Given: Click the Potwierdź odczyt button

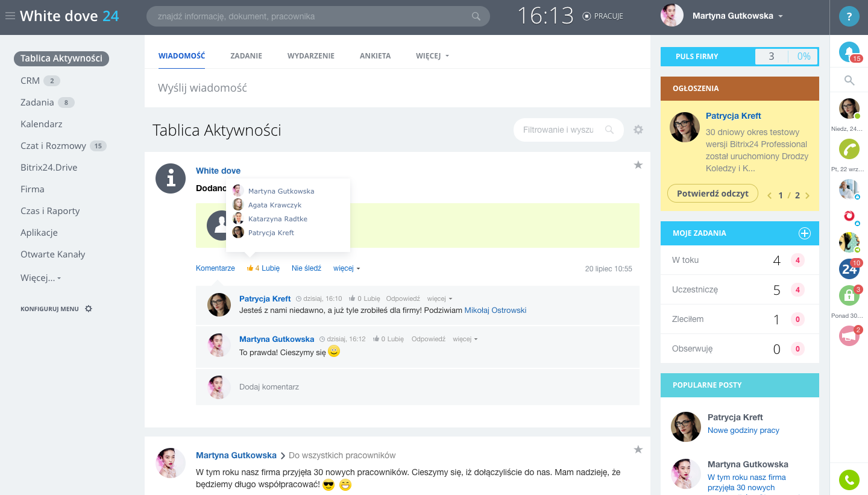Looking at the screenshot, I should [712, 194].
